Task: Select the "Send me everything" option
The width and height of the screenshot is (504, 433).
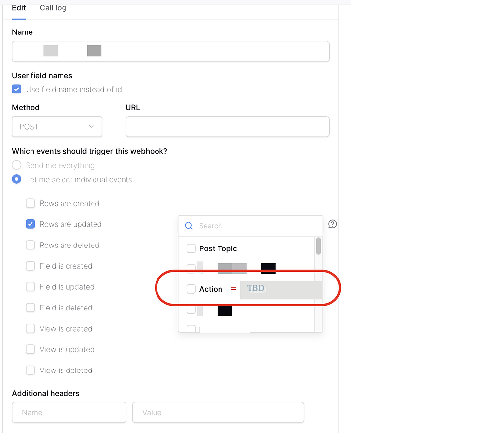Action: pyautogui.click(x=16, y=165)
